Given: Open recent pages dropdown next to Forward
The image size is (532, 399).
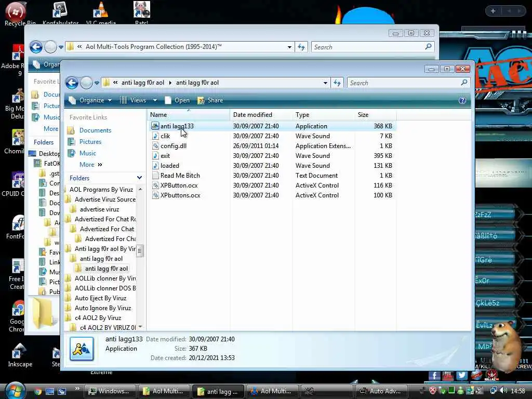Looking at the screenshot, I should pos(97,83).
